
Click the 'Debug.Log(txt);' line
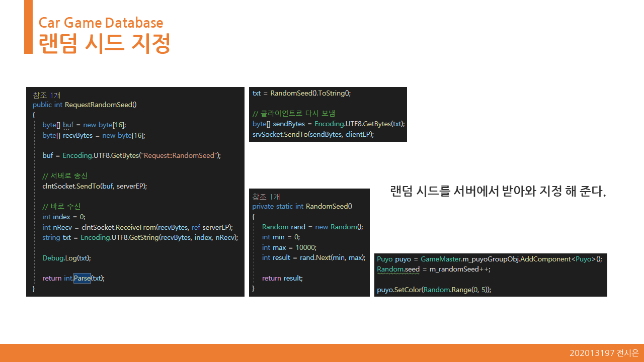[x=66, y=258]
